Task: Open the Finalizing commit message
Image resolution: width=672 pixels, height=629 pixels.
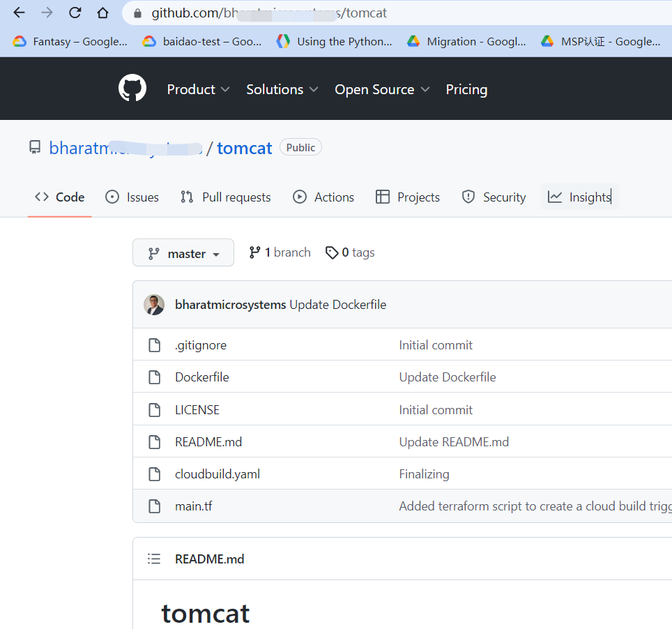Action: tap(424, 474)
